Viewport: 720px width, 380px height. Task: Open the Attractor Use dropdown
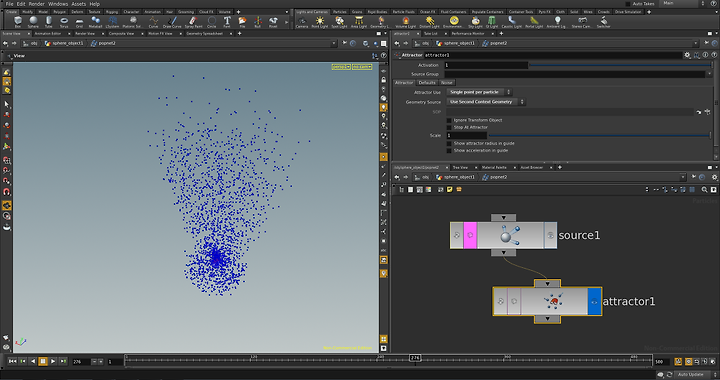(x=479, y=92)
